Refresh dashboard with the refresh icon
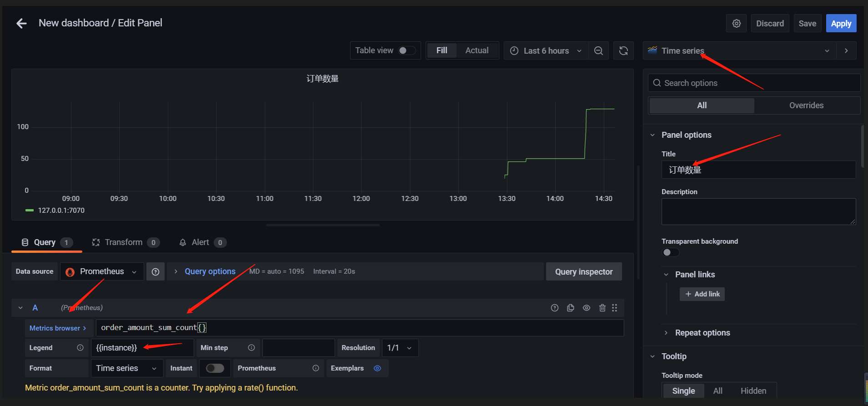Image resolution: width=868 pixels, height=406 pixels. 624,50
